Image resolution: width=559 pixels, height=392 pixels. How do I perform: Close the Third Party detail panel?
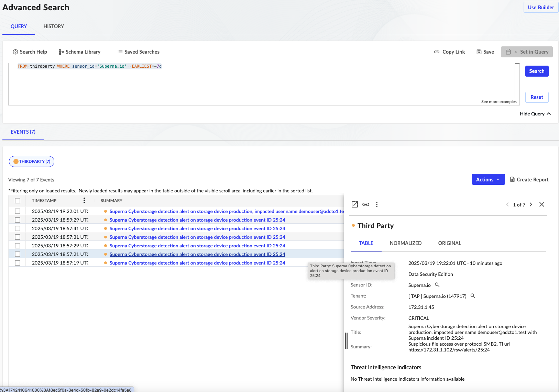[x=542, y=204]
